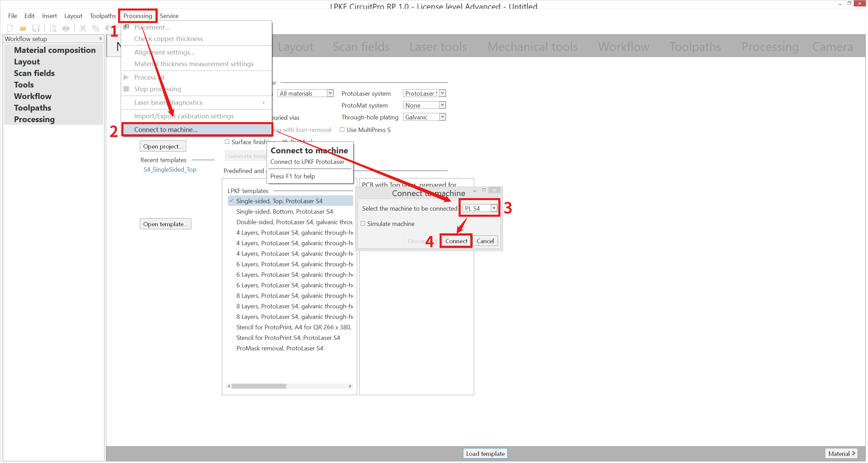Open the S4_SingleSided_Top recent template link
The image size is (868, 463).
(x=170, y=170)
